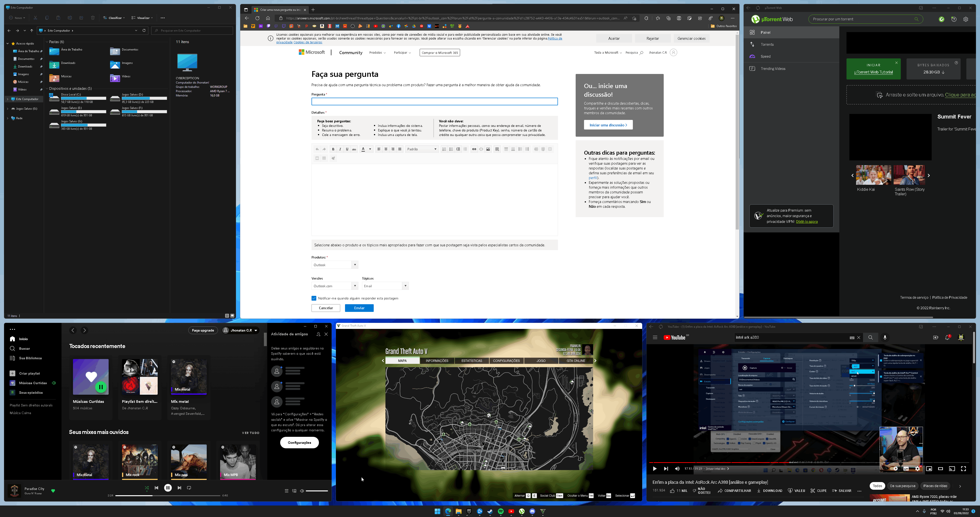Screen dimensions: 980x517
Task: Click the undo arrow in the editor toolbar
Action: point(317,149)
